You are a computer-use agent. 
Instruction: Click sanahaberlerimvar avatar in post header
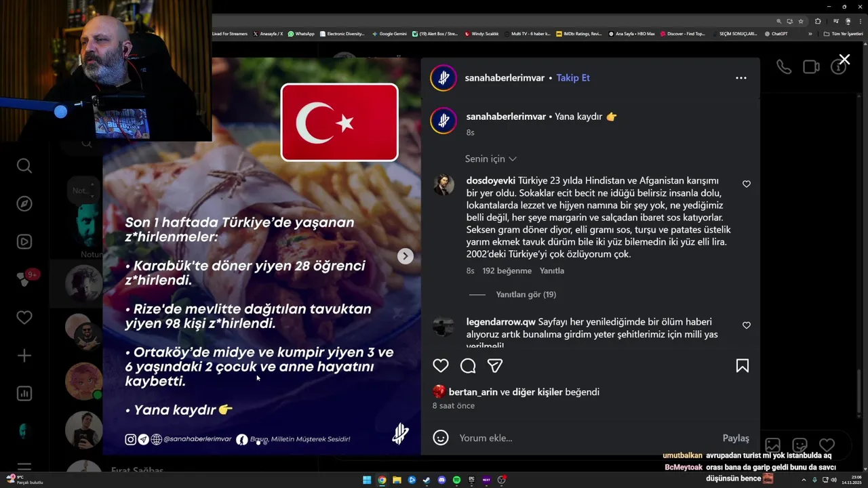click(x=443, y=78)
